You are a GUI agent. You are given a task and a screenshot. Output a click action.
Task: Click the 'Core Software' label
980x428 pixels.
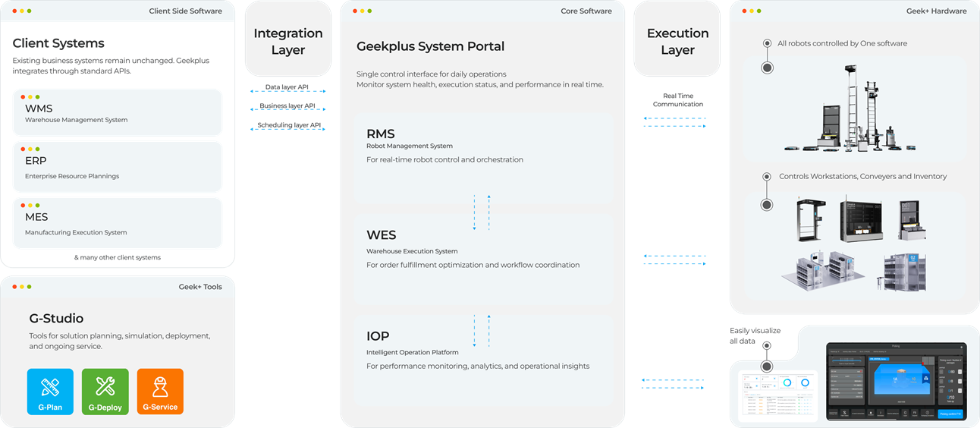(x=586, y=11)
